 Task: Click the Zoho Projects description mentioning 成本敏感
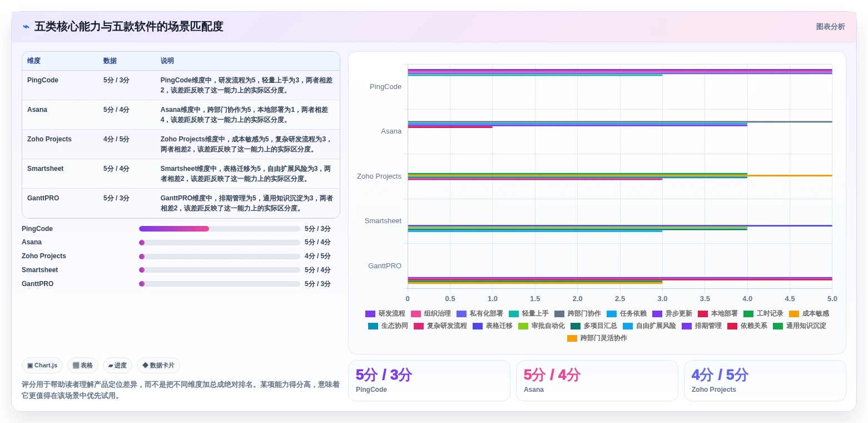click(247, 144)
